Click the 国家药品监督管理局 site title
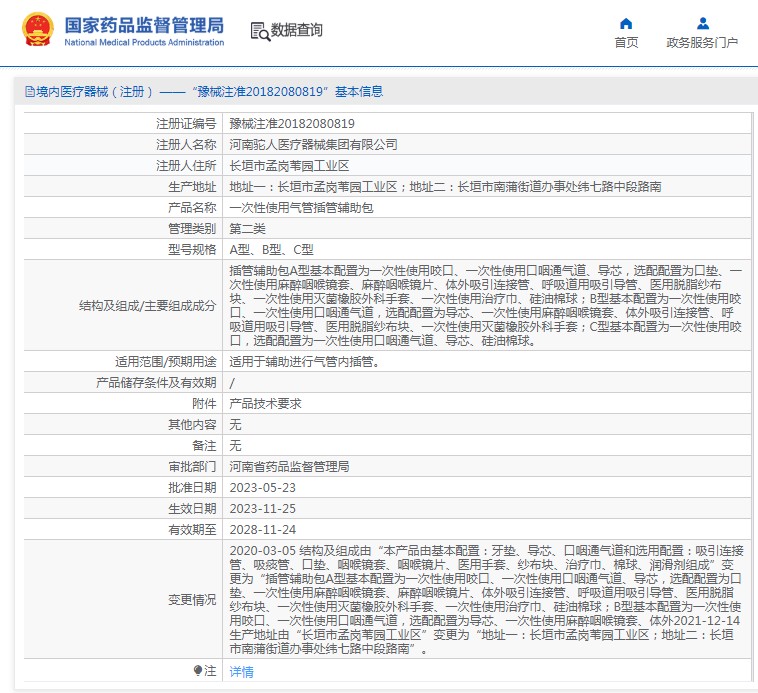This screenshot has height=693, width=758. pos(144,25)
